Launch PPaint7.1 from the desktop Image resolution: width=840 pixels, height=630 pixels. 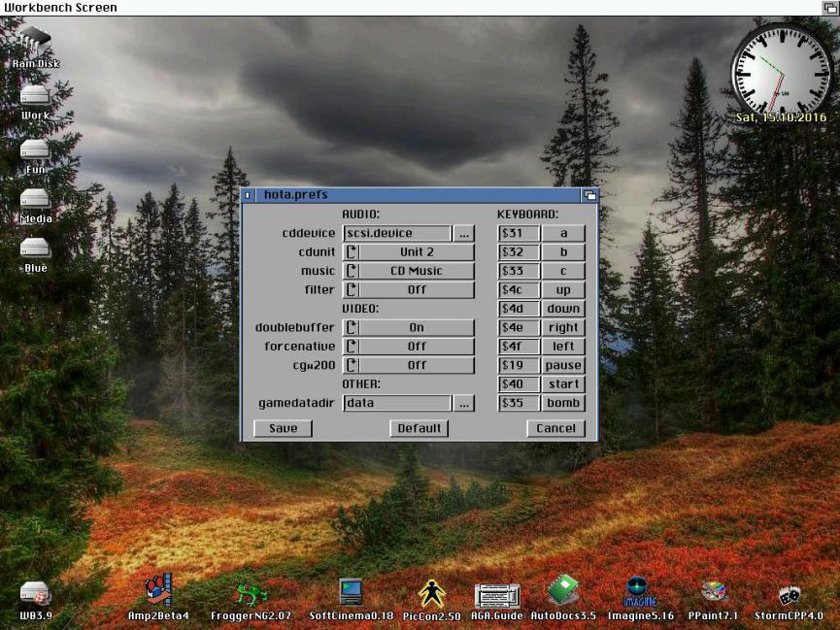pos(714,593)
